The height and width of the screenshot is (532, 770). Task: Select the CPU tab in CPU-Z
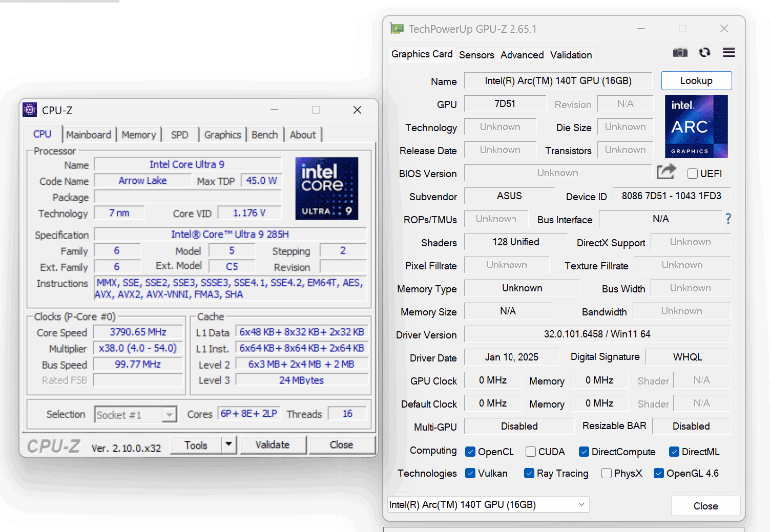pos(43,134)
